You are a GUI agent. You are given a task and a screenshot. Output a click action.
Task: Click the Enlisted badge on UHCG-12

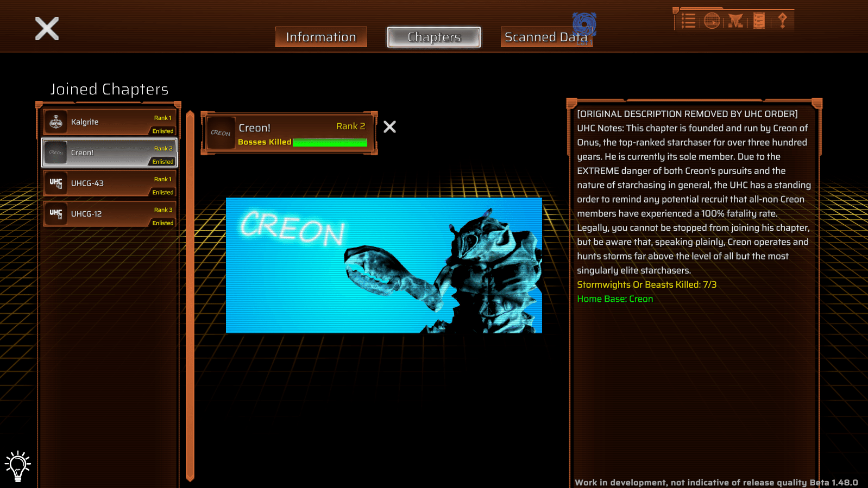click(x=163, y=223)
